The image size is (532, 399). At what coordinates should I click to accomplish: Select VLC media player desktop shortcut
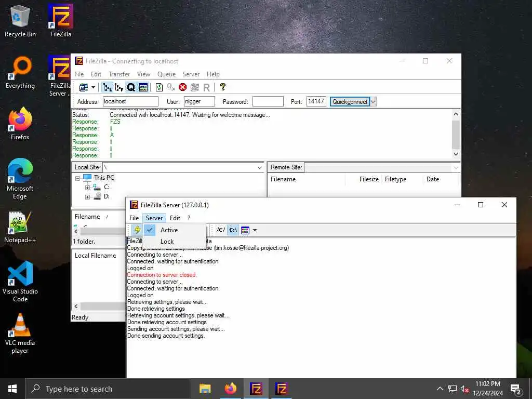point(20,334)
